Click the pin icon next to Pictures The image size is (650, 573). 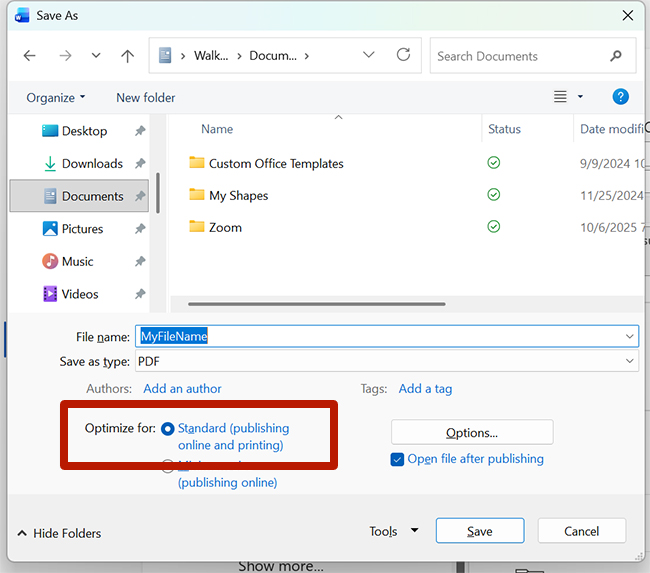140,228
